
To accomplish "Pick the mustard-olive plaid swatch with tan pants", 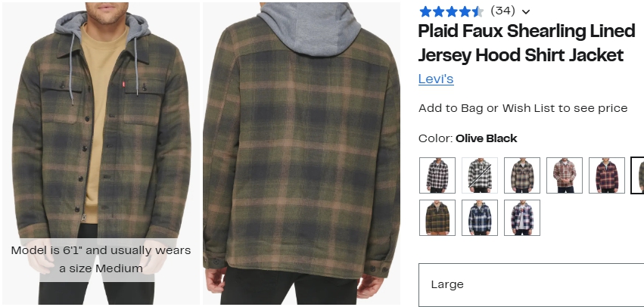I will 437,218.
